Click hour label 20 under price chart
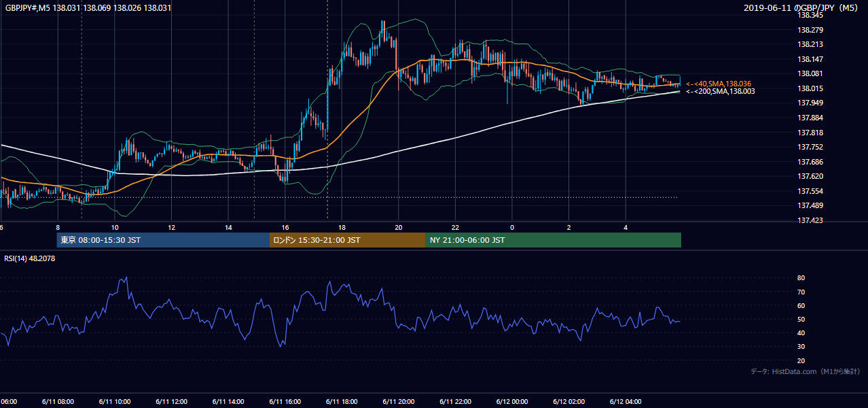 pos(399,228)
